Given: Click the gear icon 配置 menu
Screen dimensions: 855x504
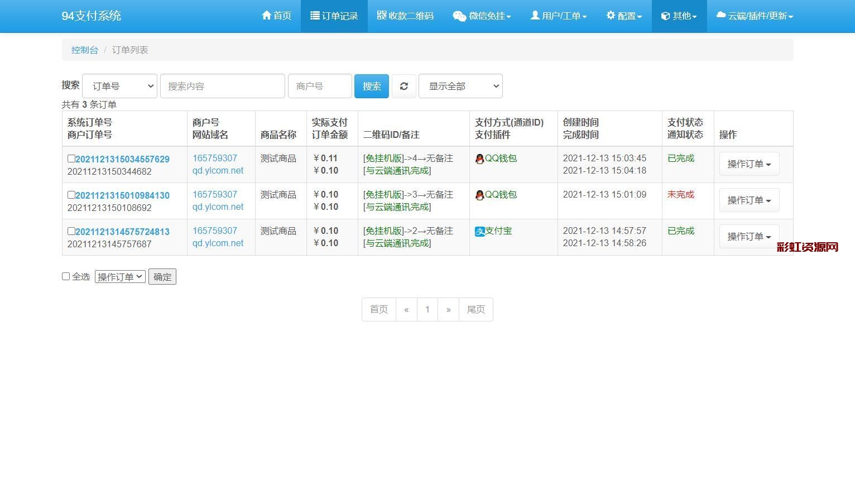Looking at the screenshot, I should coord(611,16).
